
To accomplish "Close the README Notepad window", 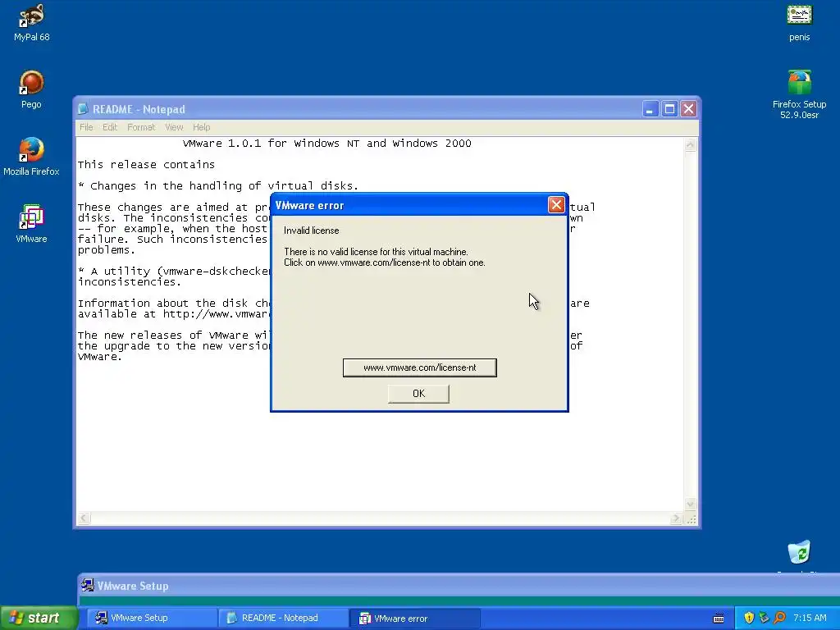I will tap(688, 109).
